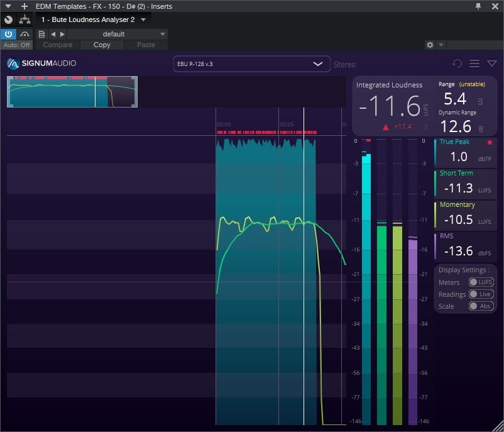Toggle the Meters LUFS switch

coord(481,282)
